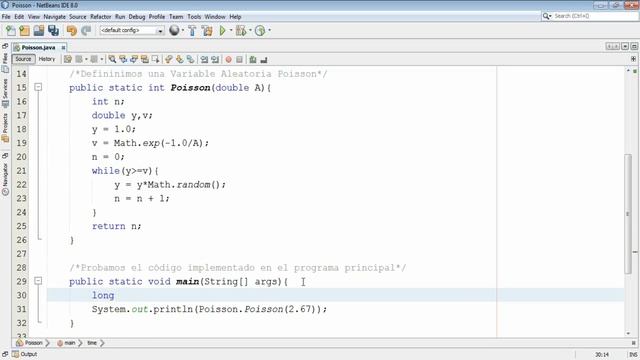Image resolution: width=640 pixels, height=360 pixels.
Task: Click the Search field at top right
Action: tap(590, 16)
